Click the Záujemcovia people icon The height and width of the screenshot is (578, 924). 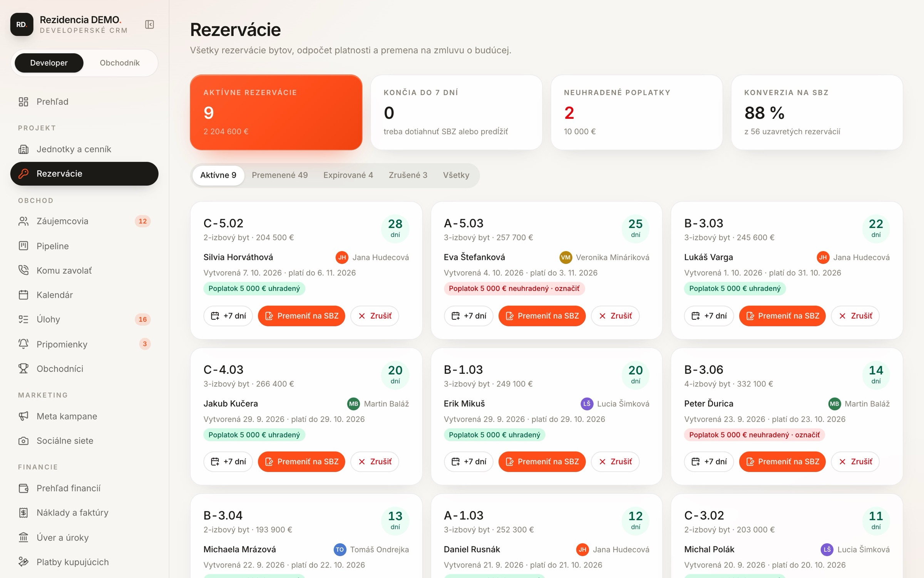[23, 221]
